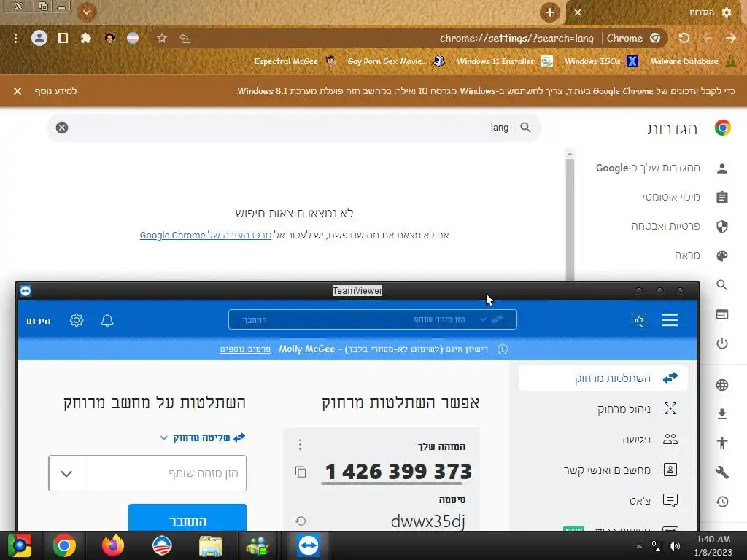
Task: Click the main partner ID input field
Action: coord(166,472)
